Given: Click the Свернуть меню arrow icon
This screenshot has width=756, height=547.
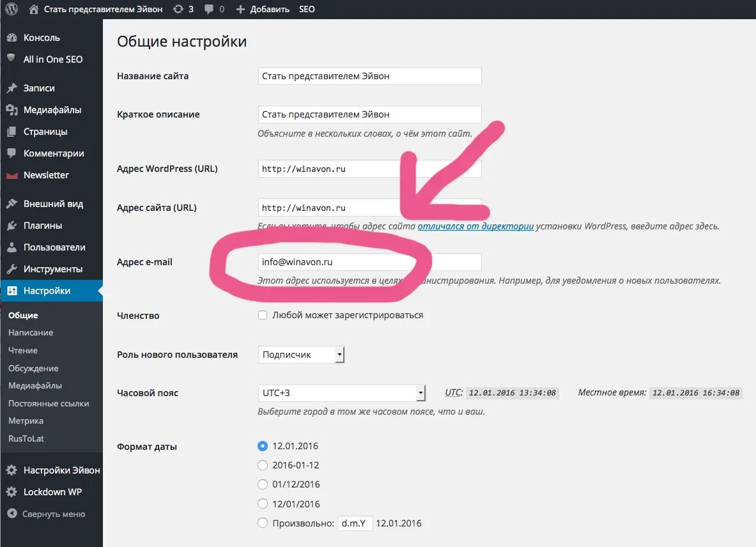Looking at the screenshot, I should pos(12,514).
